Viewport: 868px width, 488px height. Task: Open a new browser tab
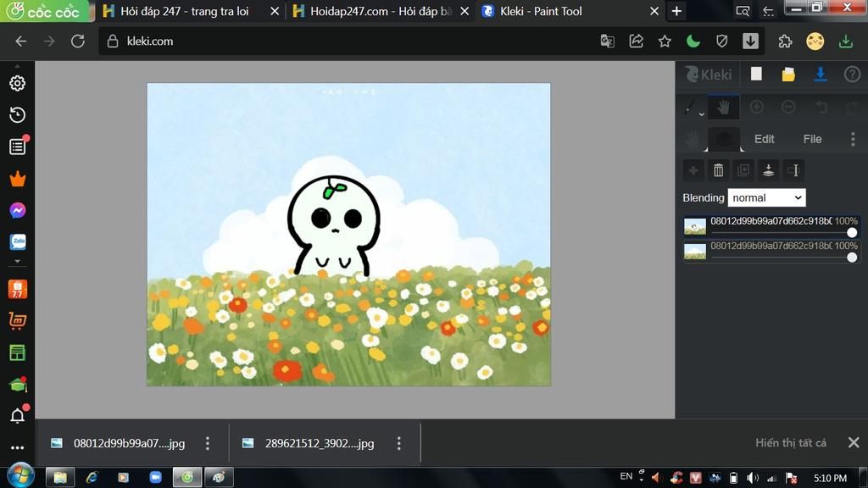676,11
